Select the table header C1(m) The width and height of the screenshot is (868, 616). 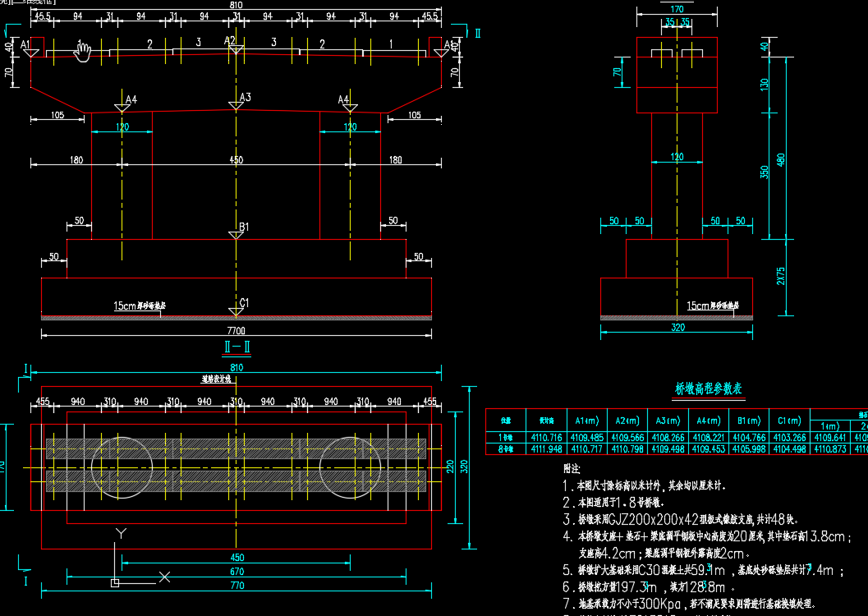(789, 421)
